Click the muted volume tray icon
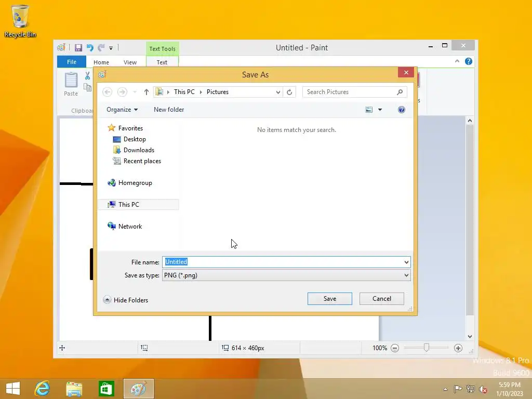 pos(483,389)
